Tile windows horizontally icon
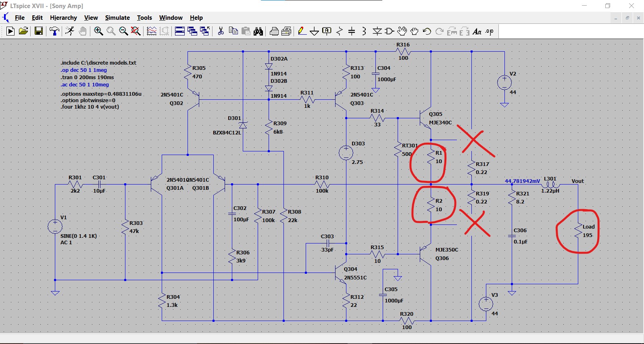The width and height of the screenshot is (644, 344). (x=180, y=31)
